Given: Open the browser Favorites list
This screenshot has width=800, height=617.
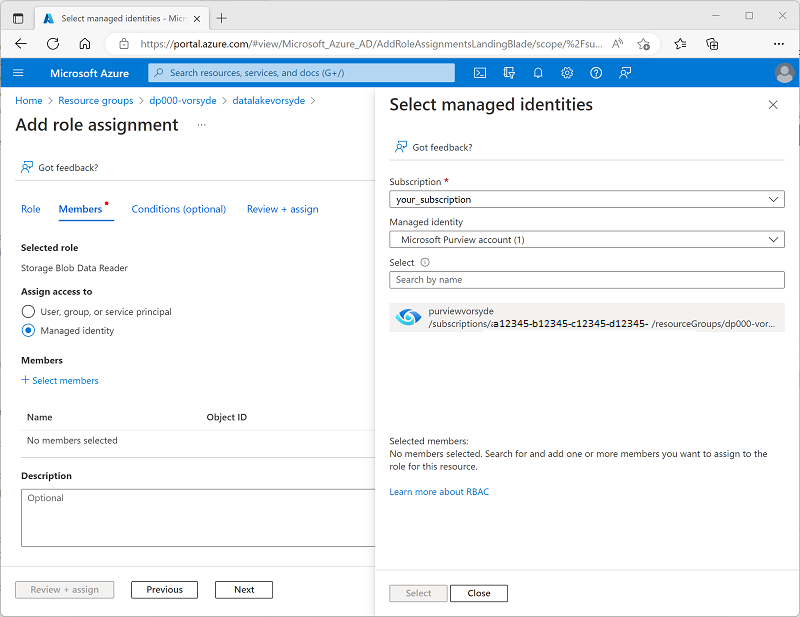Looking at the screenshot, I should 680,44.
